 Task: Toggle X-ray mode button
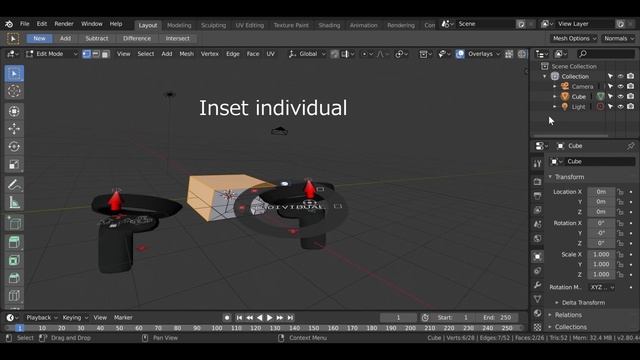(x=509, y=54)
